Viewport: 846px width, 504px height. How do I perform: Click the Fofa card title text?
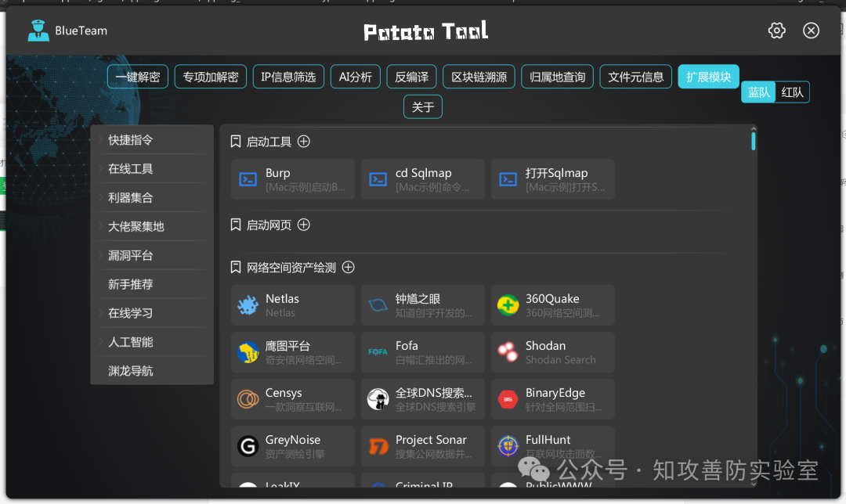coord(407,346)
